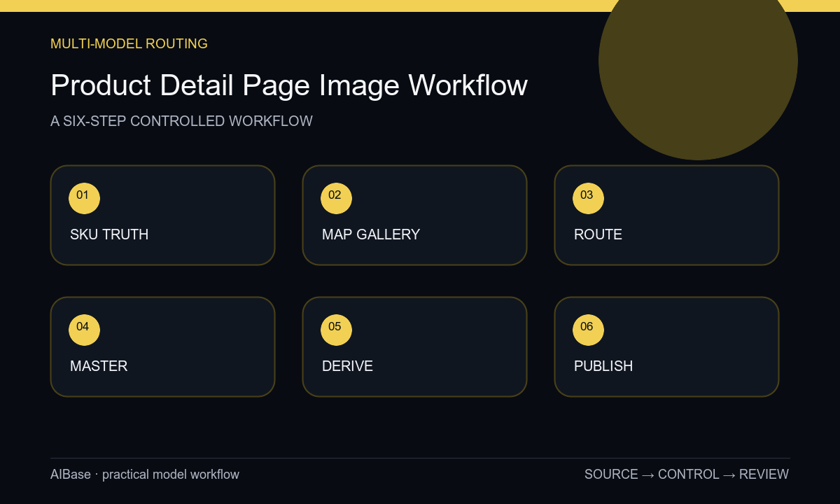The width and height of the screenshot is (840, 504).
Task: Click the A SIX-STEP CONTROLLED WORKFLOW subtitle
Action: coord(181,121)
